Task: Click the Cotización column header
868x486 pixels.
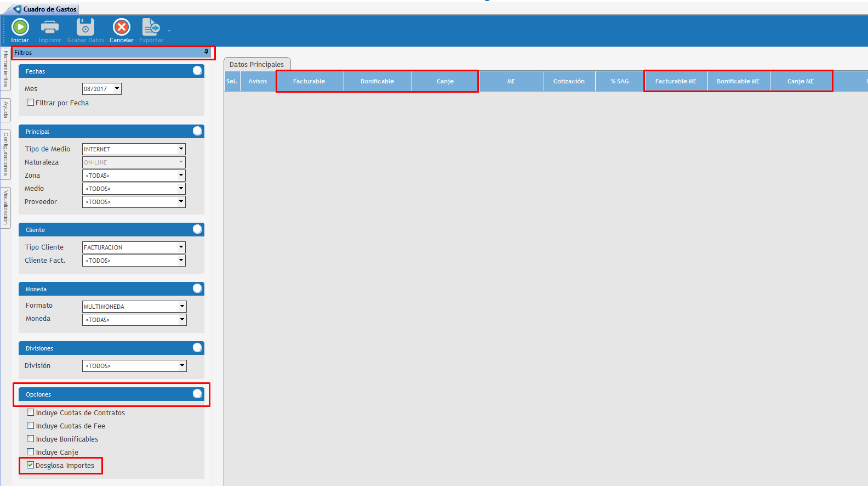Action: point(569,81)
